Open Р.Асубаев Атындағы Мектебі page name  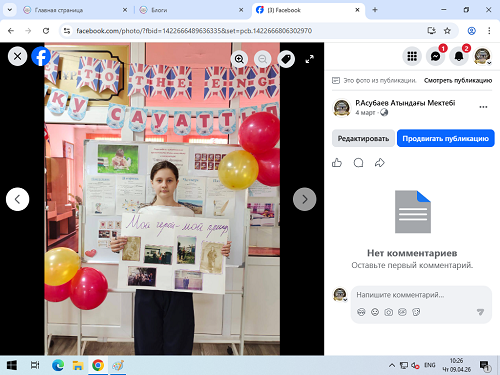[405, 103]
